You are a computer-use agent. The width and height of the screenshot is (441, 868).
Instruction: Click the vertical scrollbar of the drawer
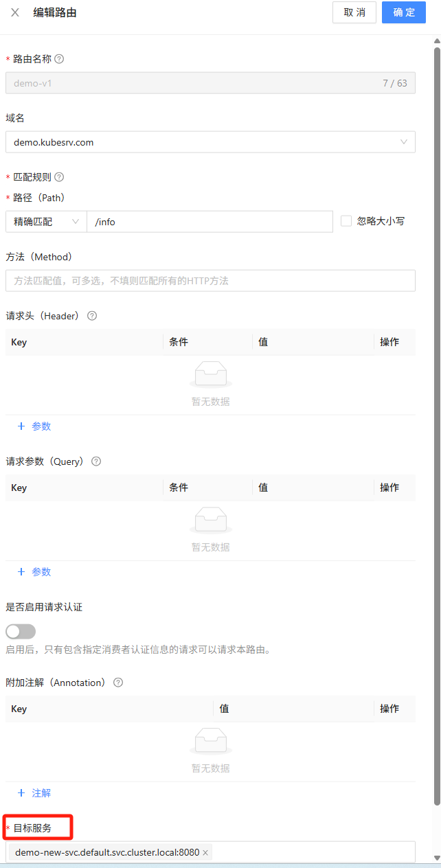tap(437, 426)
